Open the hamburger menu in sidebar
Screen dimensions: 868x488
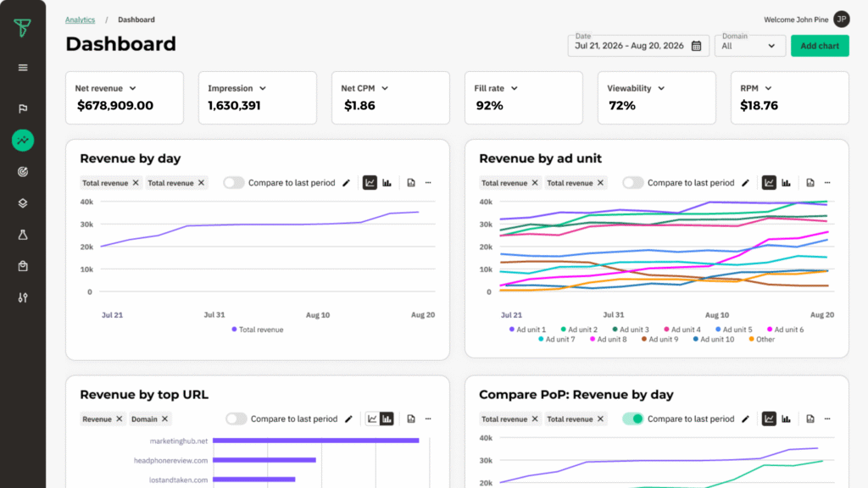pyautogui.click(x=23, y=68)
